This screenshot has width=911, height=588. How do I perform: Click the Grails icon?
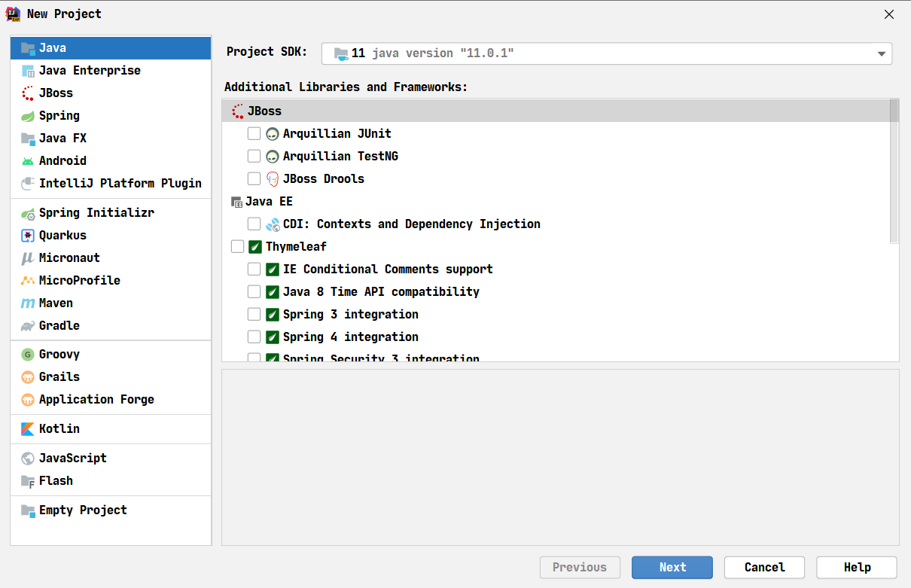point(28,377)
